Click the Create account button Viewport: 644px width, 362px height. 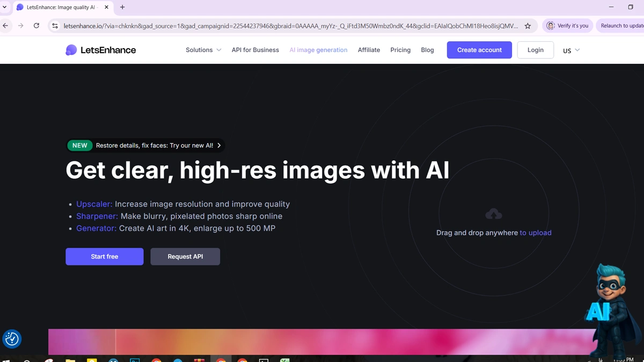pos(479,50)
